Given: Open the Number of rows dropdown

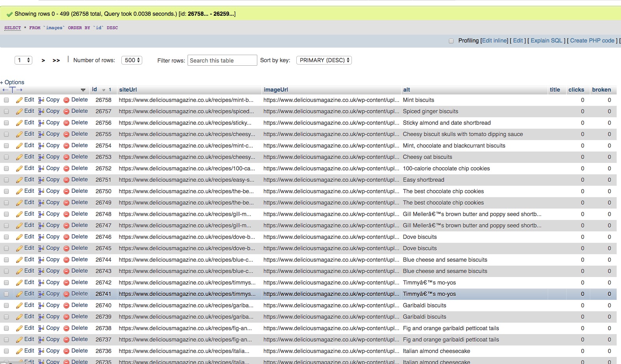Looking at the screenshot, I should [x=132, y=60].
